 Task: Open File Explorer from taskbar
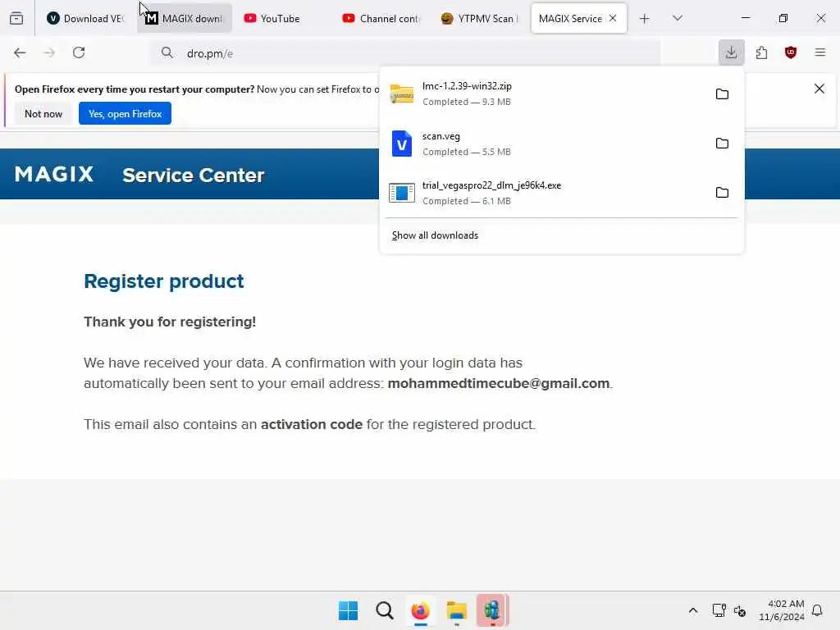point(456,610)
